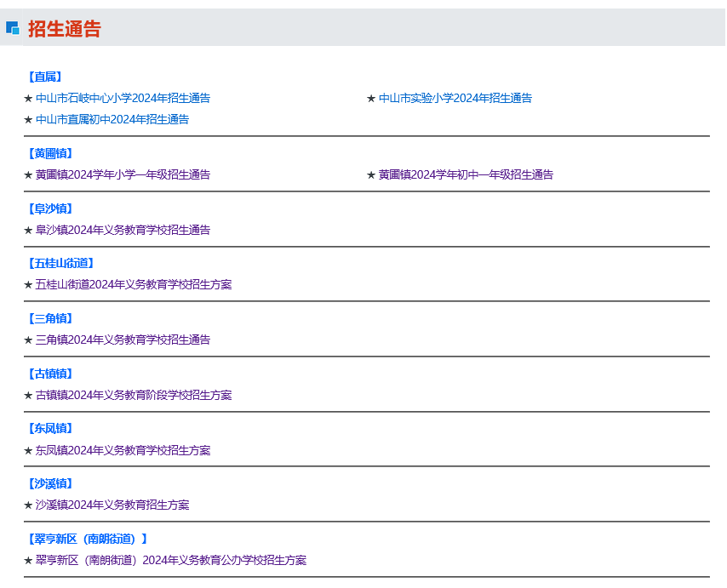Open 沙溪镇2024年义务教育招生方案 link
This screenshot has width=727, height=588.
[112, 505]
